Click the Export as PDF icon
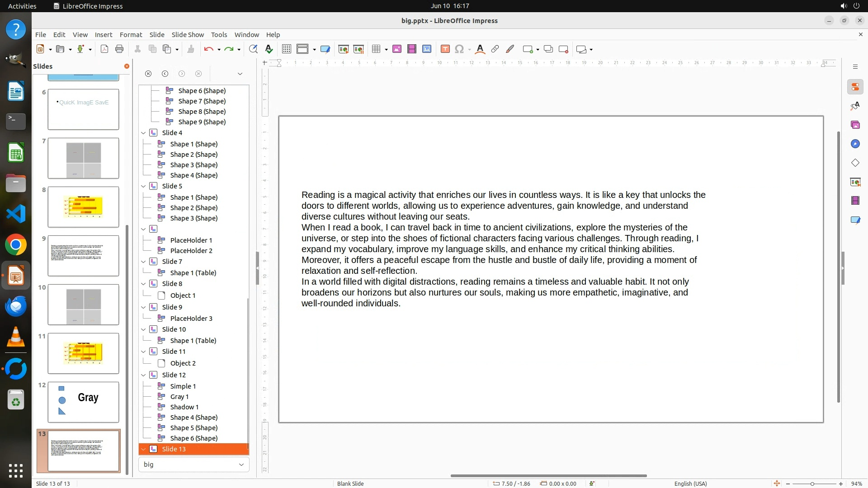868x488 pixels. 104,49
